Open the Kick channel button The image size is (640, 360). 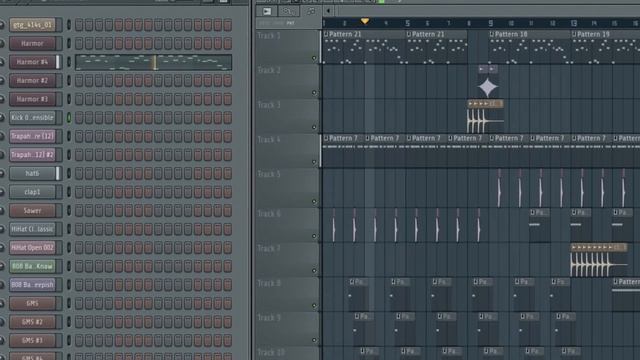coord(32,118)
